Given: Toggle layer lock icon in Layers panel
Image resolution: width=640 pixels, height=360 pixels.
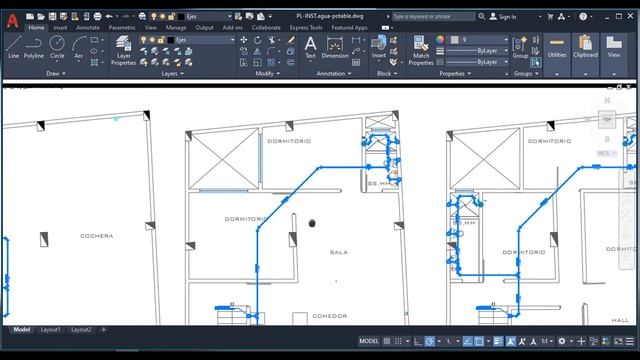Looking at the screenshot, I should 162,40.
